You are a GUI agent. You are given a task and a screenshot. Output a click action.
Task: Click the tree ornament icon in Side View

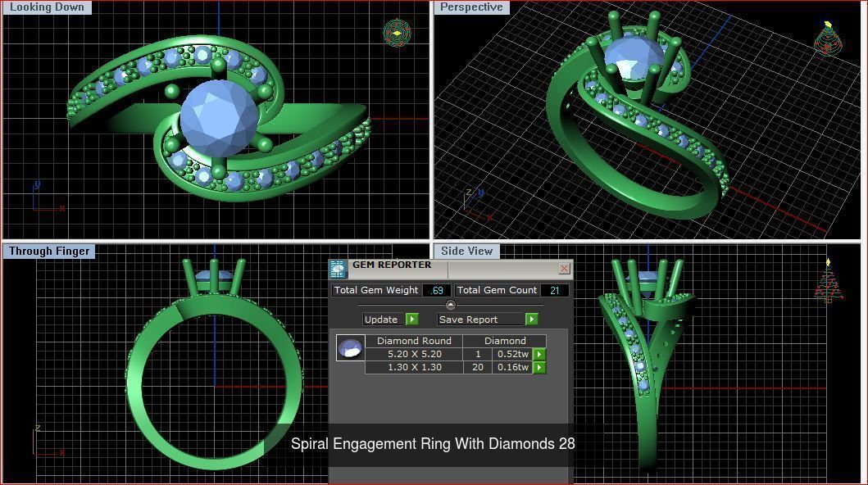point(828,281)
